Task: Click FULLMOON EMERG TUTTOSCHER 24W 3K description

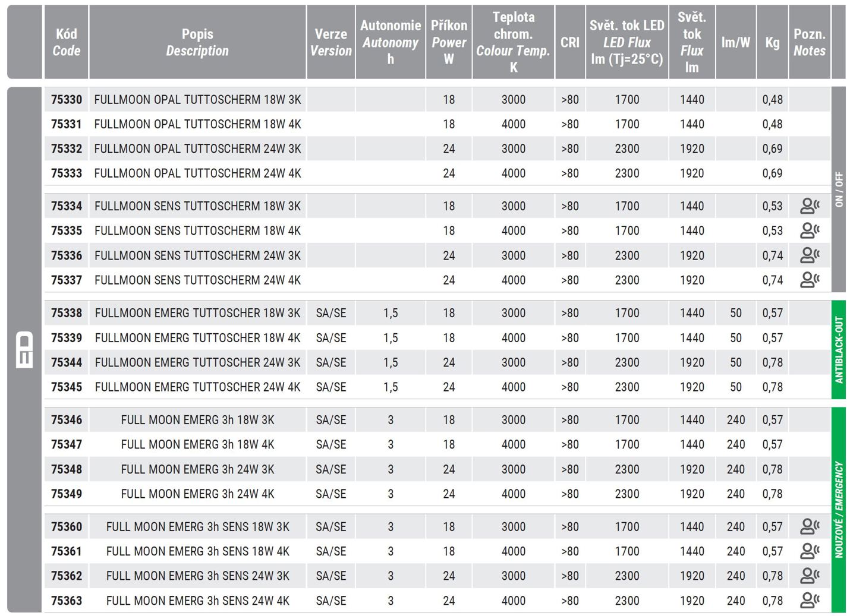Action: [198, 362]
